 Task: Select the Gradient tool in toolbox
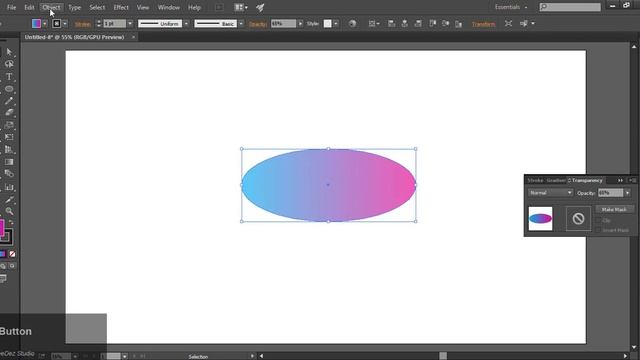click(x=9, y=162)
